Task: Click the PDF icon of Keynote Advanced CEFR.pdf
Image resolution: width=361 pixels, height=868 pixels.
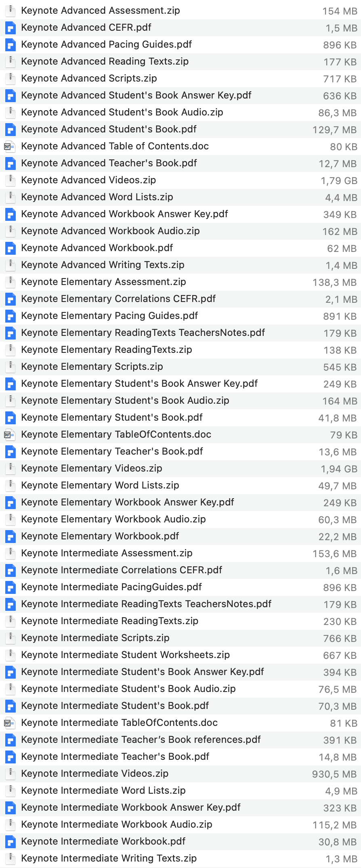Action: point(10,27)
